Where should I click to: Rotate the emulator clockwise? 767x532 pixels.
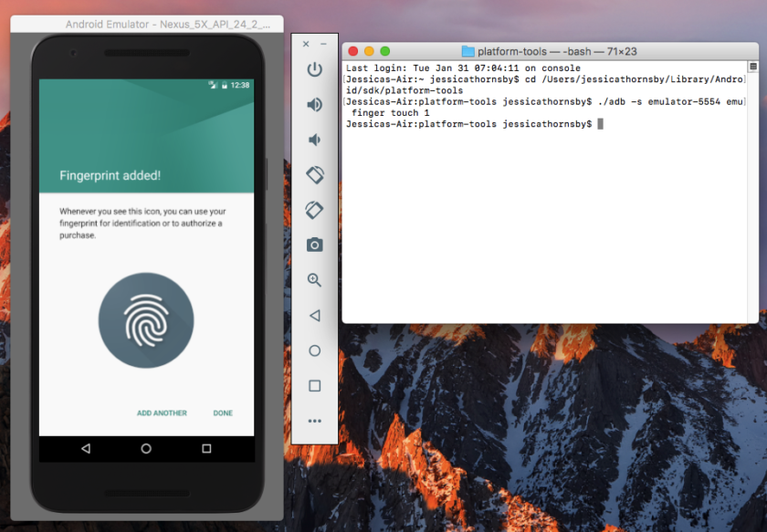314,209
